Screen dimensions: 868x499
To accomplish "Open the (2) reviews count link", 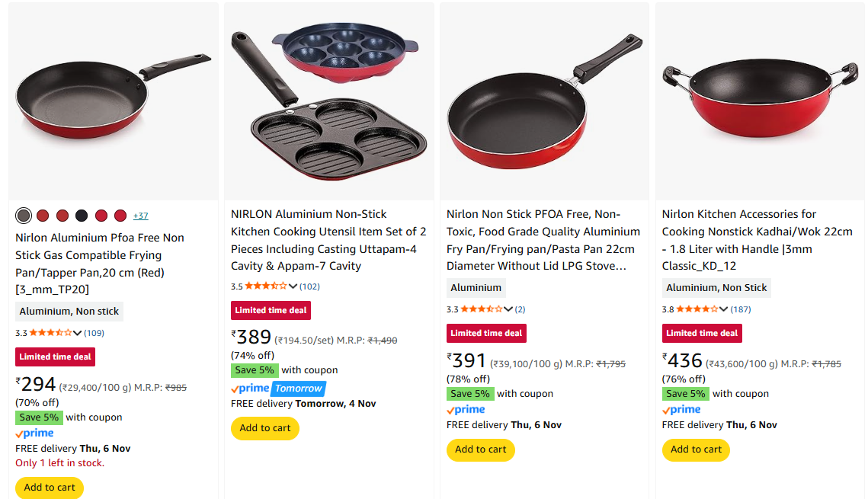I will point(520,309).
